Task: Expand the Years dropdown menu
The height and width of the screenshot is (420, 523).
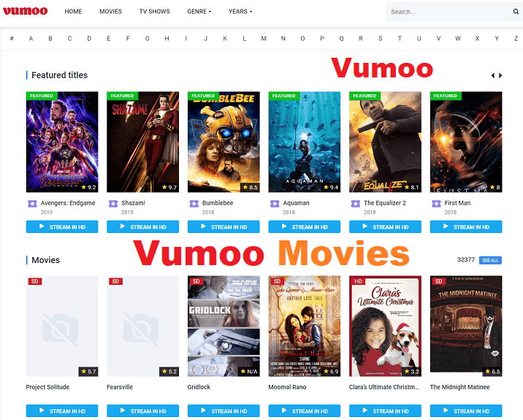Action: [x=240, y=12]
